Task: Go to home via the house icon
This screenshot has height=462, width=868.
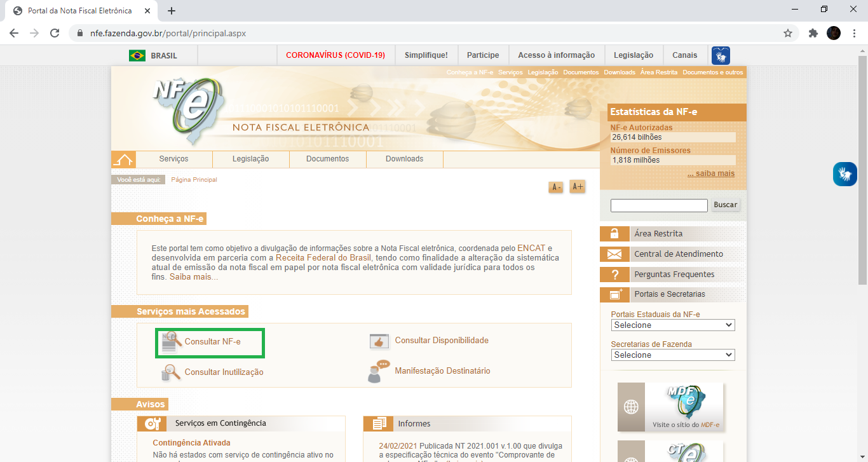Action: (123, 159)
